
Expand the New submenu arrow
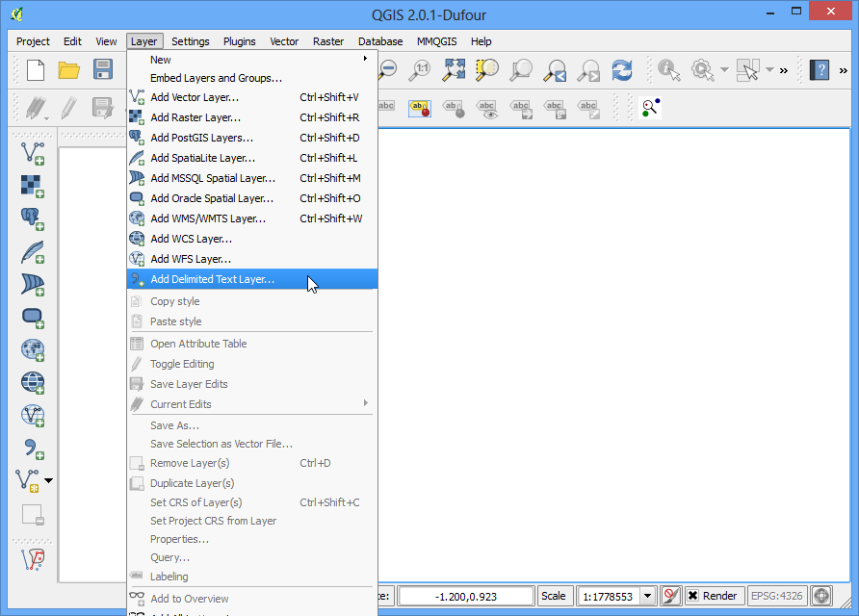(365, 59)
